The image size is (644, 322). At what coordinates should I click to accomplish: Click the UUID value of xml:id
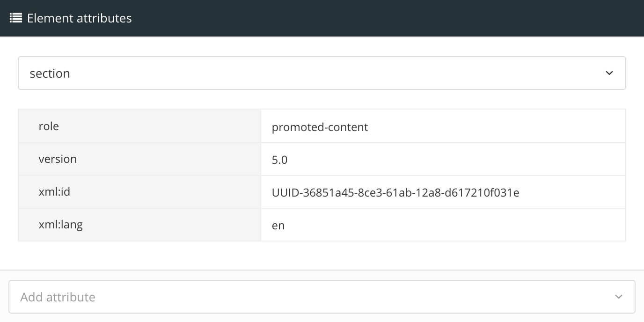pos(395,192)
